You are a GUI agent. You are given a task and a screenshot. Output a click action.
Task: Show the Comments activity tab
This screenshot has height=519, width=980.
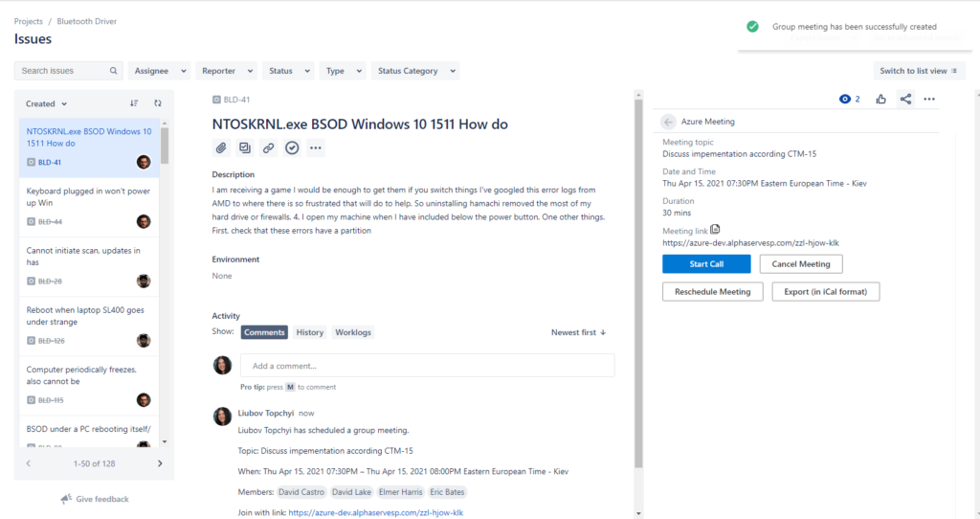pos(264,332)
